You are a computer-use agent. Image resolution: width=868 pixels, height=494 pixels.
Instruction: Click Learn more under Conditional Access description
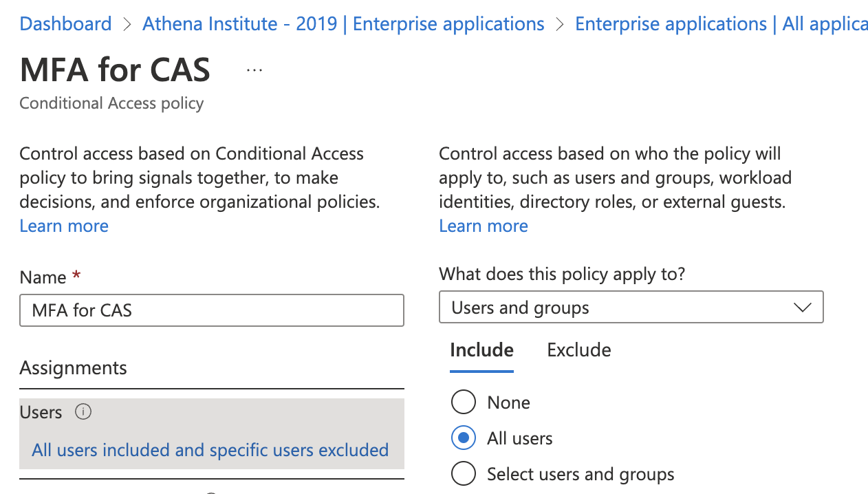point(64,226)
